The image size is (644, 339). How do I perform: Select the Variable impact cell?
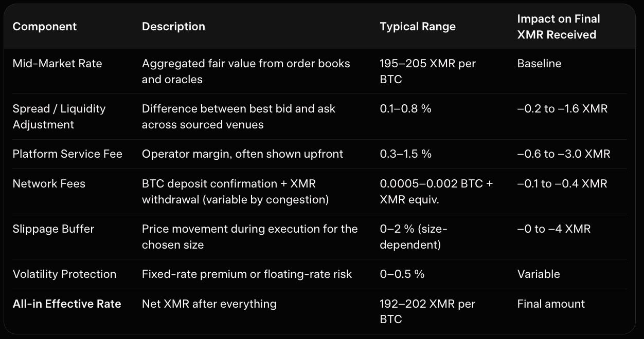(x=538, y=274)
